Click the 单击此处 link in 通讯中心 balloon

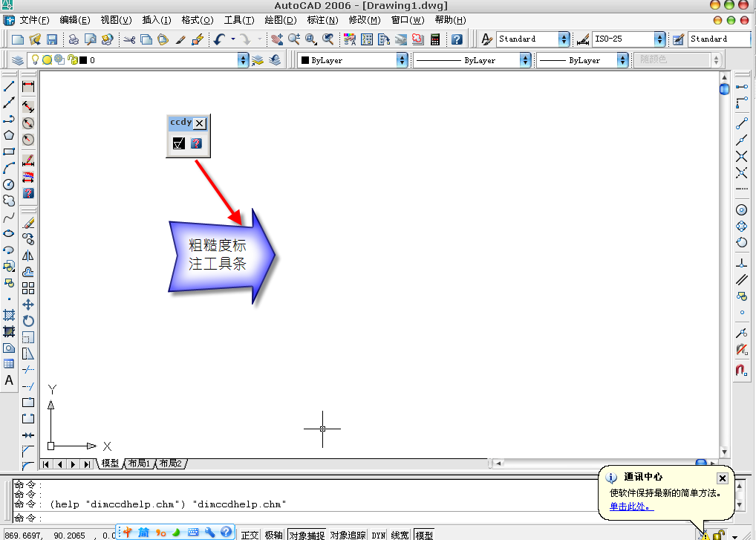click(631, 507)
